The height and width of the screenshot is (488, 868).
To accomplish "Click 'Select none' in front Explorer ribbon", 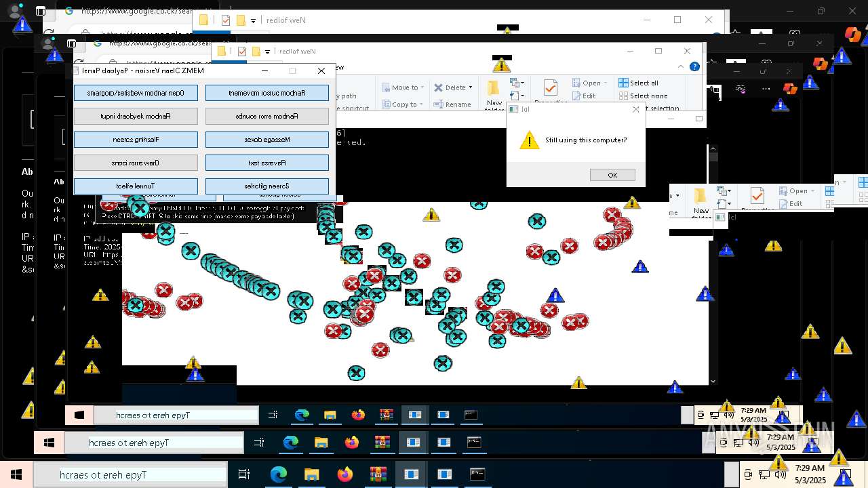I will (643, 96).
